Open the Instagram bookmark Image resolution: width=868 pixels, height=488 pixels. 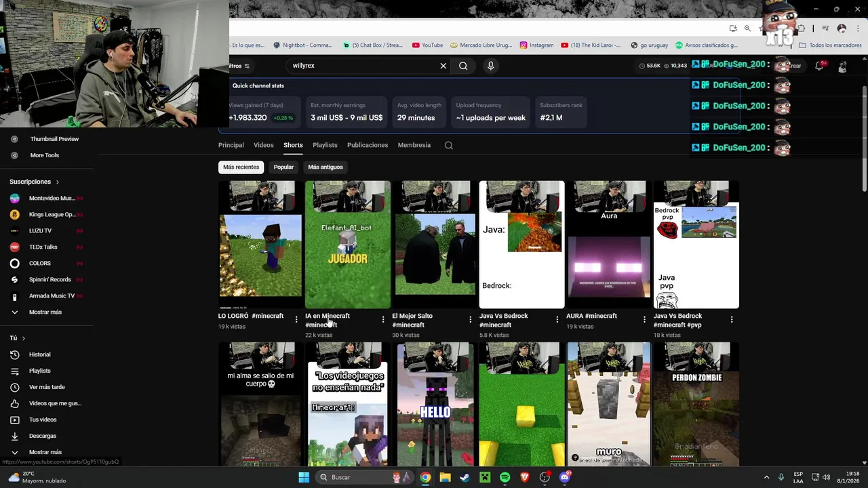[x=536, y=45]
